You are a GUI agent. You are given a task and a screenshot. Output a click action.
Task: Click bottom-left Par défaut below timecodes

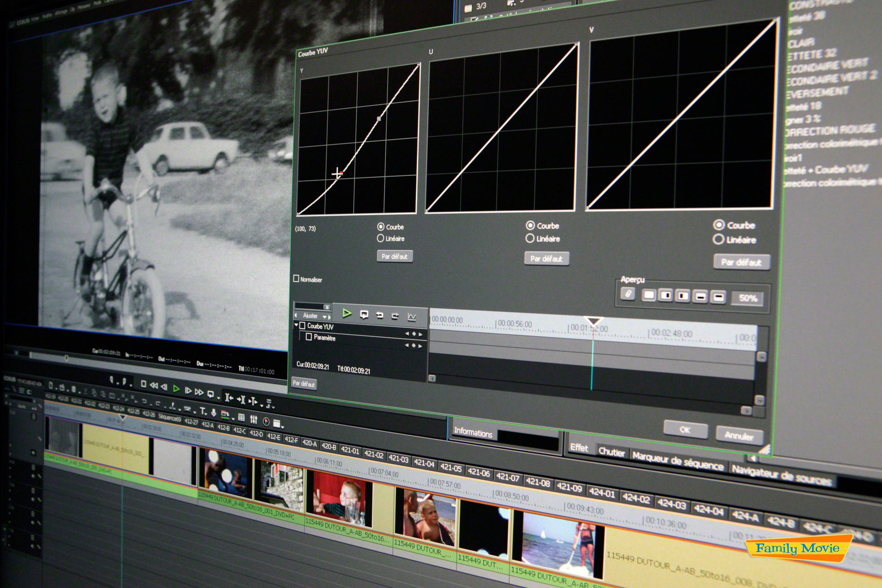(304, 384)
